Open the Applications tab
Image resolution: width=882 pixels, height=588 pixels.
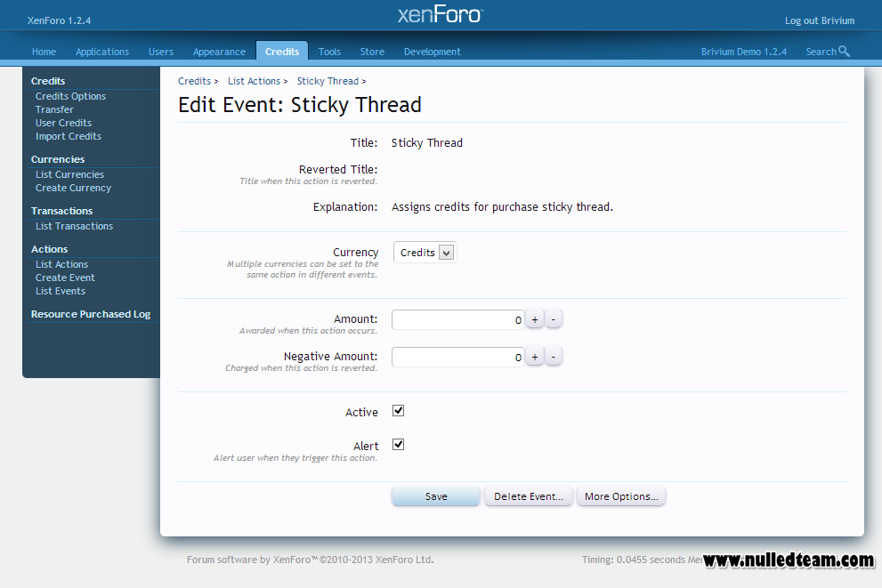[102, 52]
